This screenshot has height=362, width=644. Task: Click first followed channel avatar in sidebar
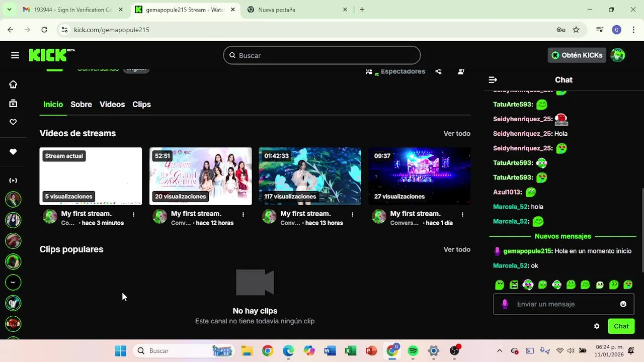[x=13, y=199]
